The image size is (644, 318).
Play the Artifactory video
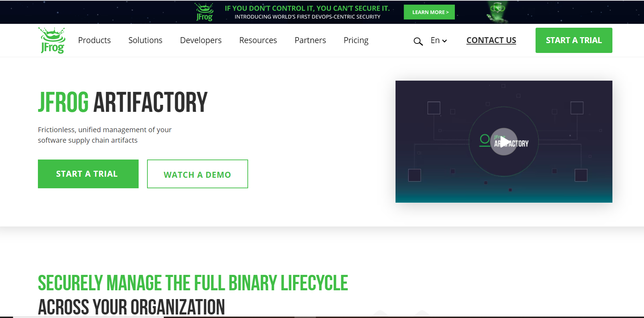click(x=504, y=142)
